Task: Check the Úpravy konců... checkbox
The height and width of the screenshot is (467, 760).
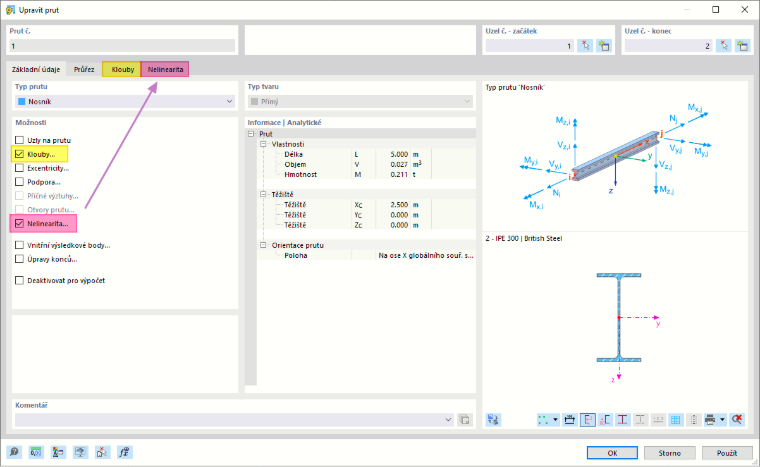Action: pos(19,259)
